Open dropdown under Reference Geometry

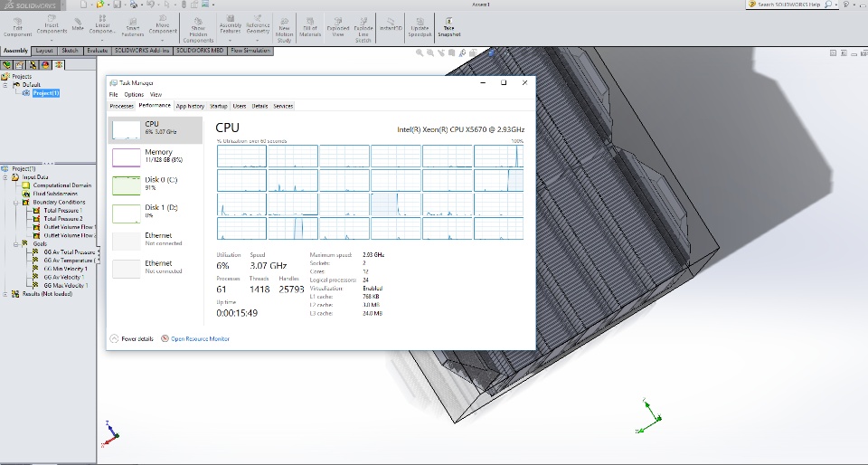[x=258, y=40]
